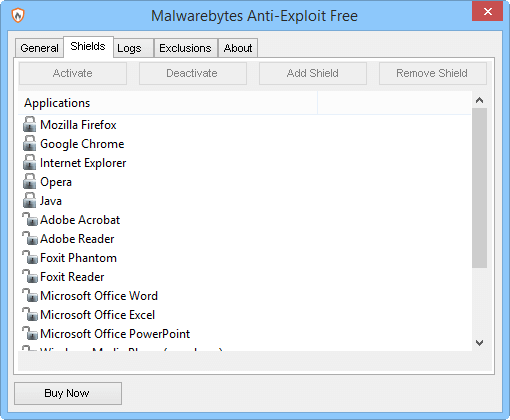Click the lock icon beside Opera
The image size is (510, 420).
[29, 181]
